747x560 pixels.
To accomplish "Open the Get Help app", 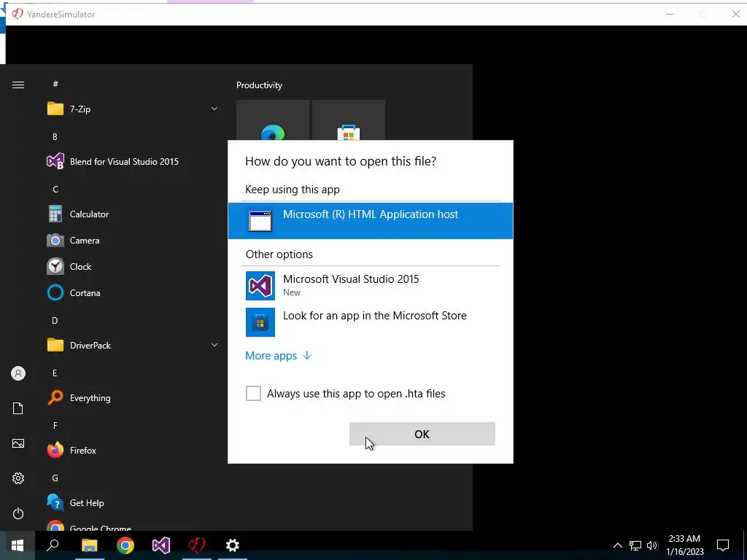I will pos(133,503).
